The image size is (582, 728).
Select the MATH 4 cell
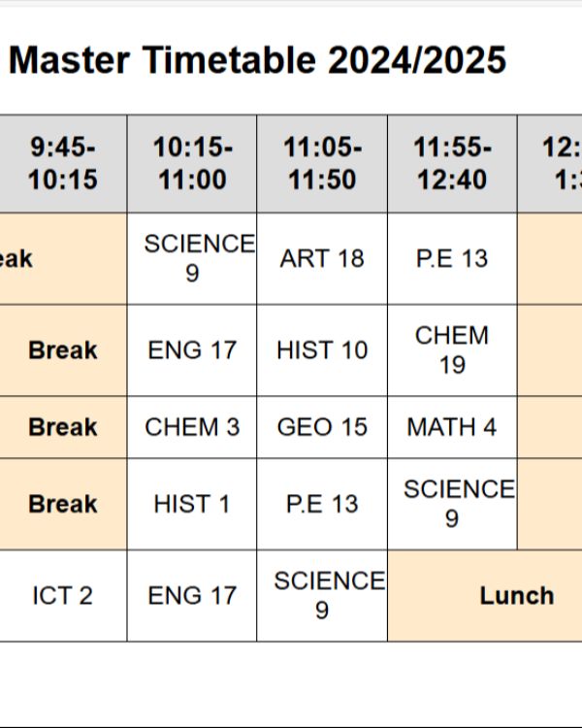point(453,427)
